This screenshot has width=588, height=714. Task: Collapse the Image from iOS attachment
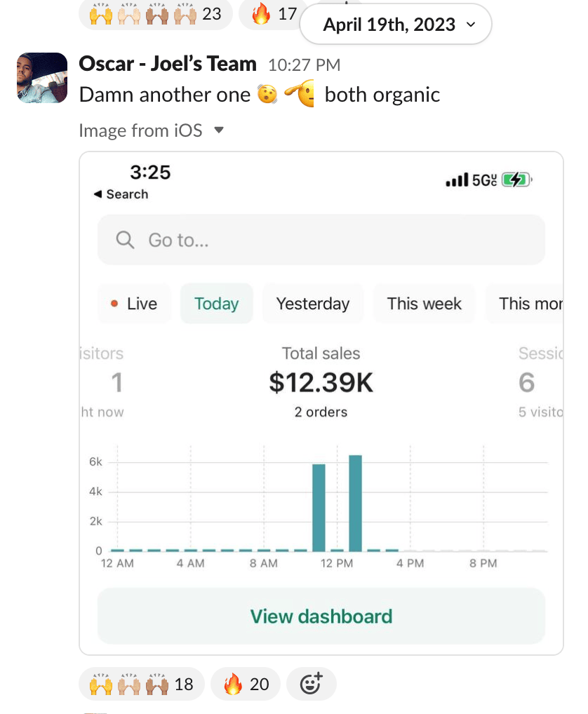pyautogui.click(x=219, y=130)
